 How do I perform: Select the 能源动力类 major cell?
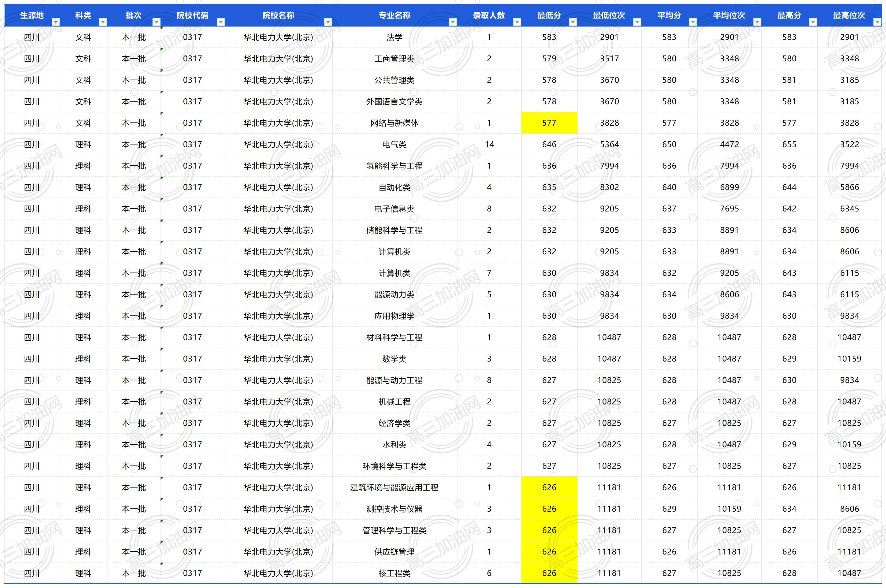[395, 294]
